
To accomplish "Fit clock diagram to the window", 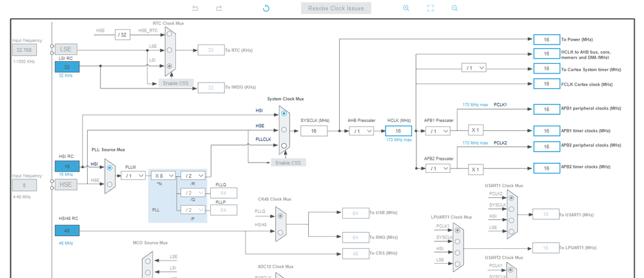I will click(x=431, y=8).
